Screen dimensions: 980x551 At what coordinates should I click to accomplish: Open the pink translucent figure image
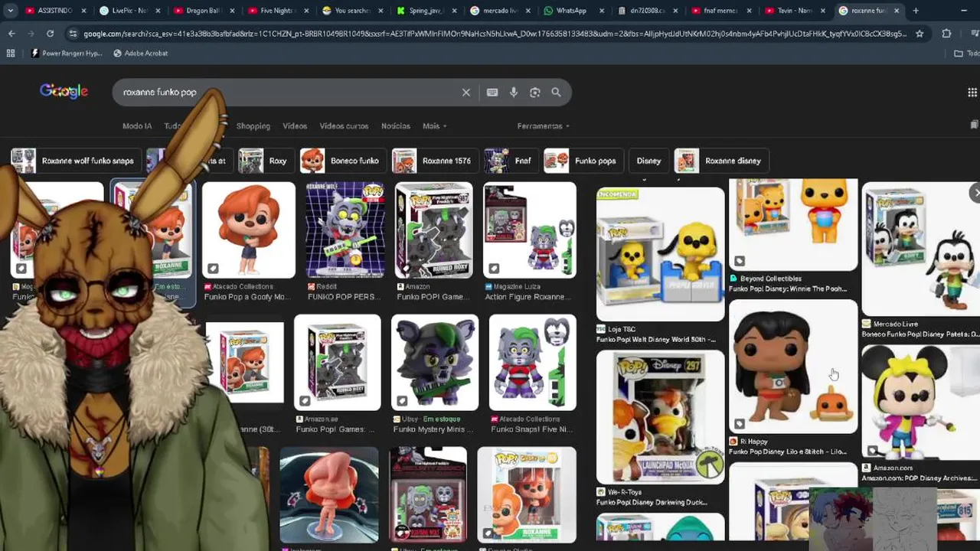point(329,494)
